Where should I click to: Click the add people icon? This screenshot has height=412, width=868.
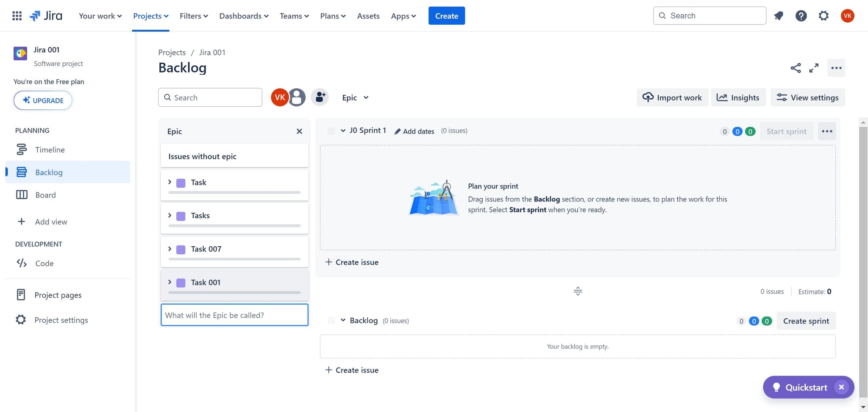pos(320,97)
